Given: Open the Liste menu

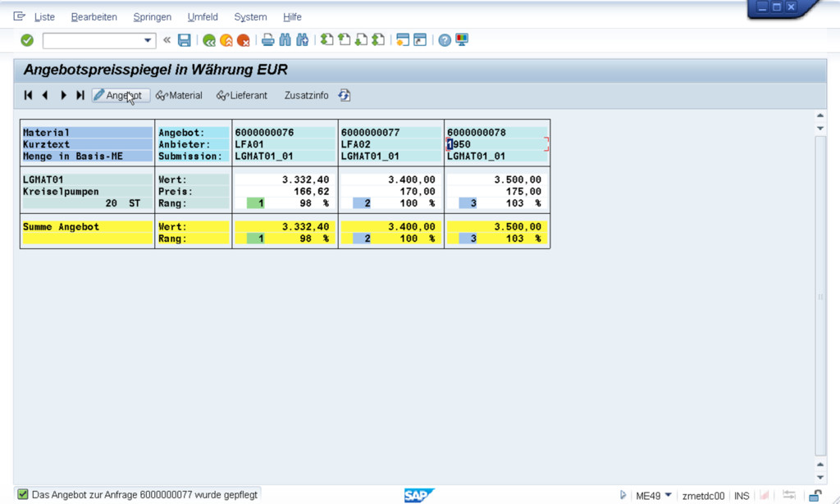Looking at the screenshot, I should (x=44, y=17).
